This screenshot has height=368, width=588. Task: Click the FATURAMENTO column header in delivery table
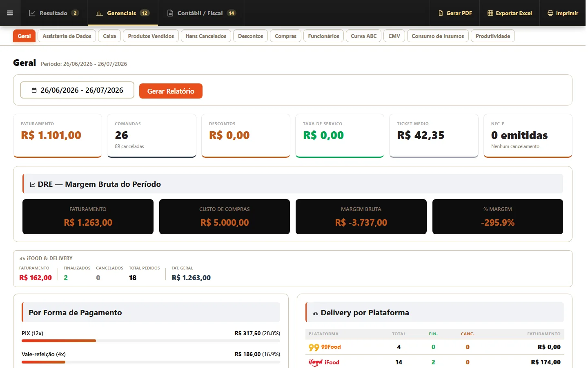click(x=543, y=334)
